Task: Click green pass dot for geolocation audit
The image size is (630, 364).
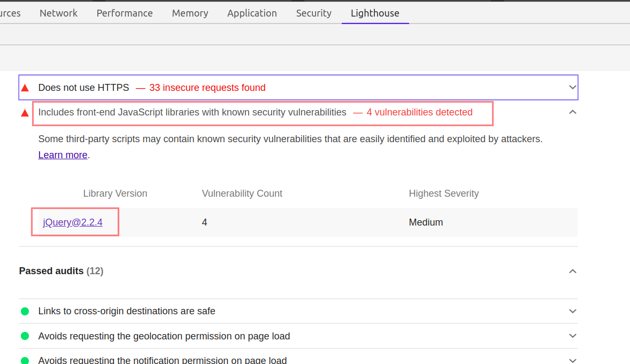Action: [x=25, y=336]
